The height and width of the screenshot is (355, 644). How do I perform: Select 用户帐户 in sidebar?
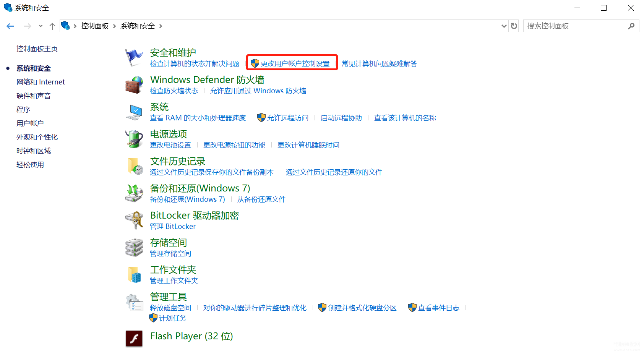click(x=30, y=123)
